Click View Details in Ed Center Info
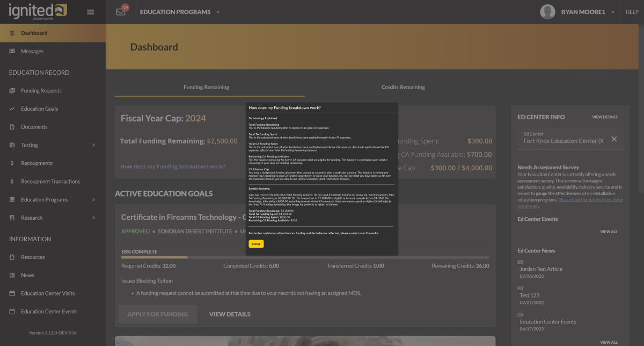Image resolution: width=644 pixels, height=346 pixels. (x=604, y=117)
